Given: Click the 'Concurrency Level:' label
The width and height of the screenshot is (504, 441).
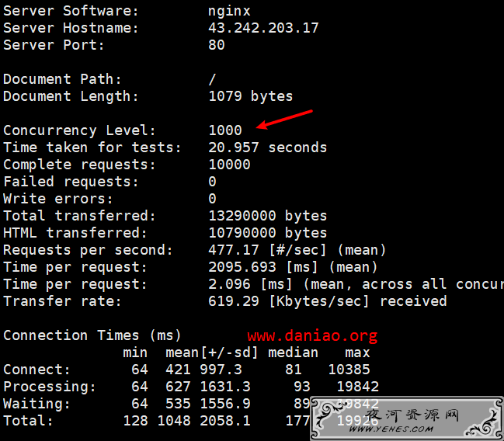Looking at the screenshot, I should 79,130.
